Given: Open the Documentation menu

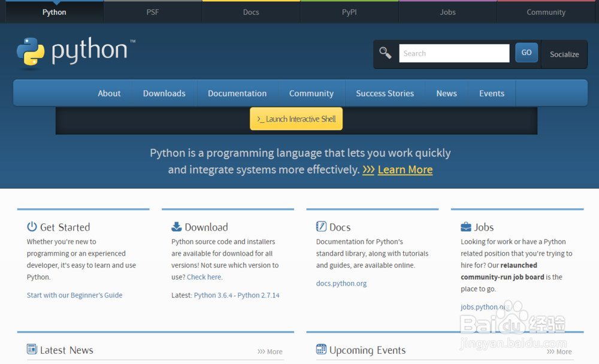Looking at the screenshot, I should click(x=237, y=93).
